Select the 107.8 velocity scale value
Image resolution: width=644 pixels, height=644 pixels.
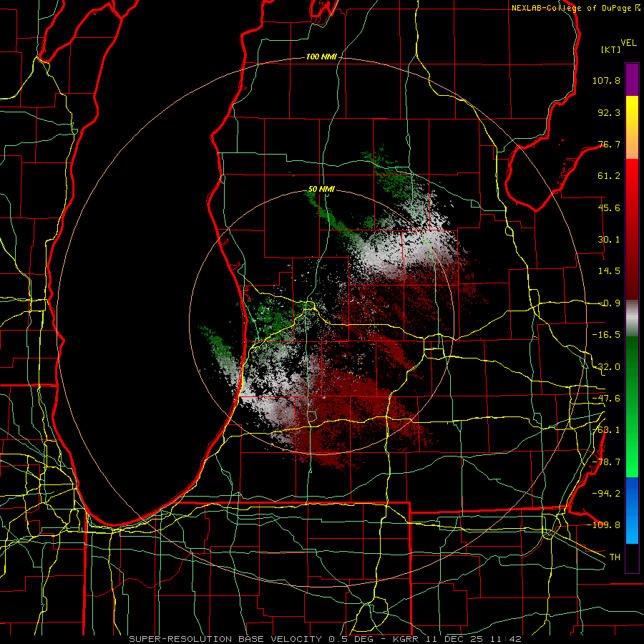606,80
